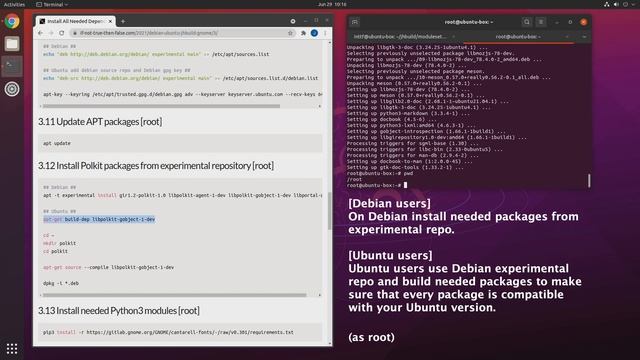
Task: Open the Terminal icon in the dock
Action: (12, 66)
